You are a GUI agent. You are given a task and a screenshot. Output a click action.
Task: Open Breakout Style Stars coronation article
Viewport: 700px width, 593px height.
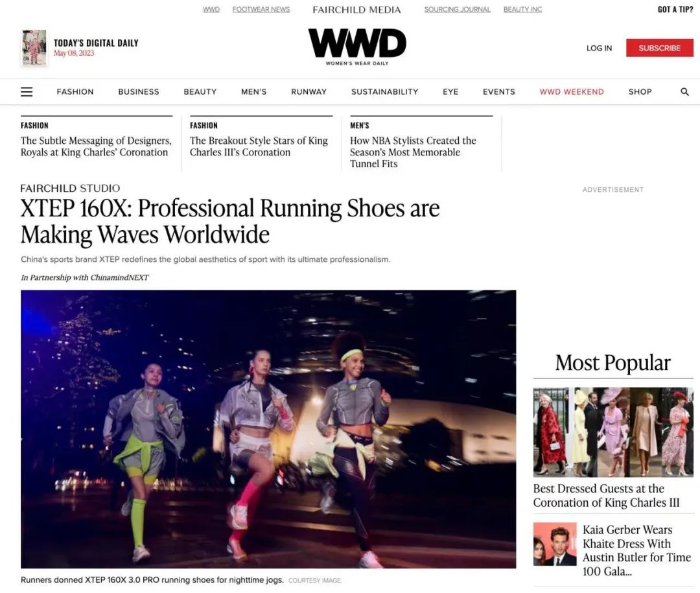259,146
